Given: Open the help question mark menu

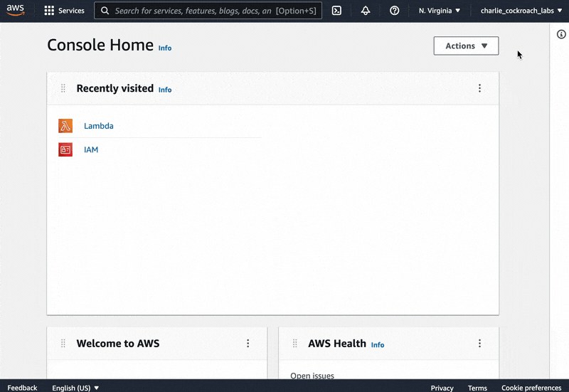Looking at the screenshot, I should click(395, 11).
